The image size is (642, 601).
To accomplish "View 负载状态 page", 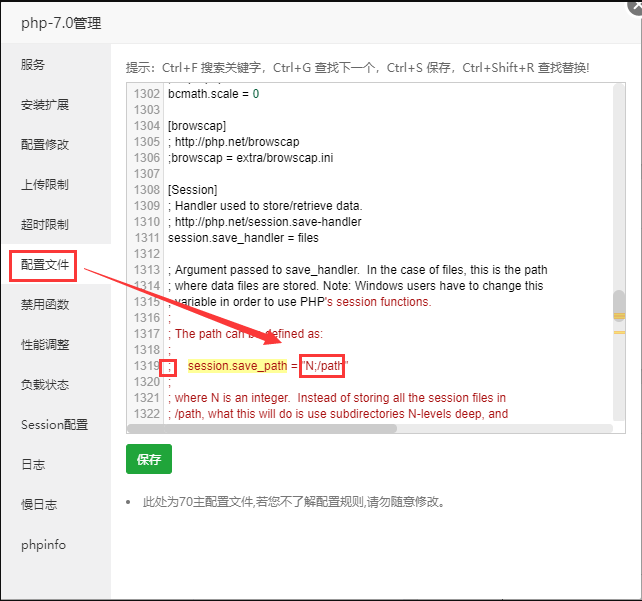I will 45,385.
